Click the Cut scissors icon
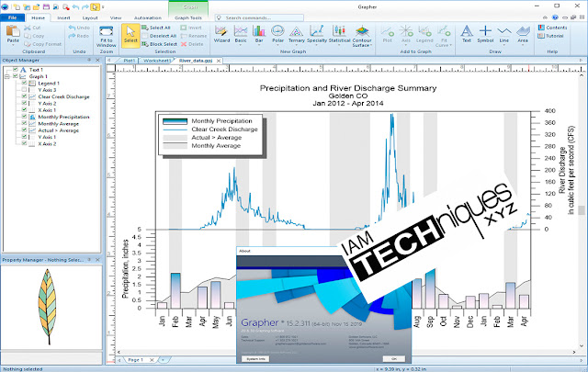This screenshot has width=588, height=372. 27,28
